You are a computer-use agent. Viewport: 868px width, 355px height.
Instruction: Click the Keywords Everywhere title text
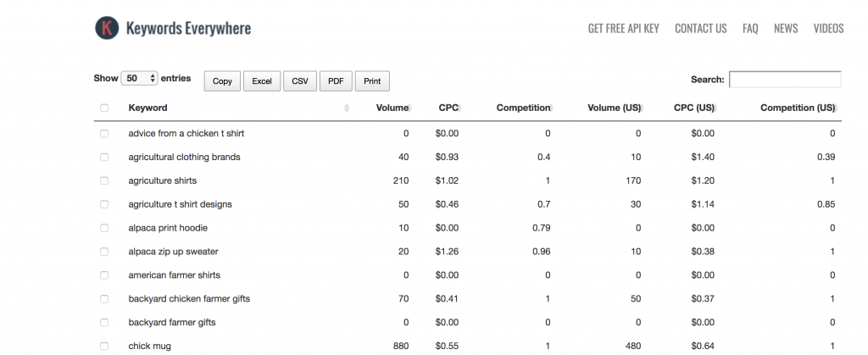pyautogui.click(x=188, y=28)
